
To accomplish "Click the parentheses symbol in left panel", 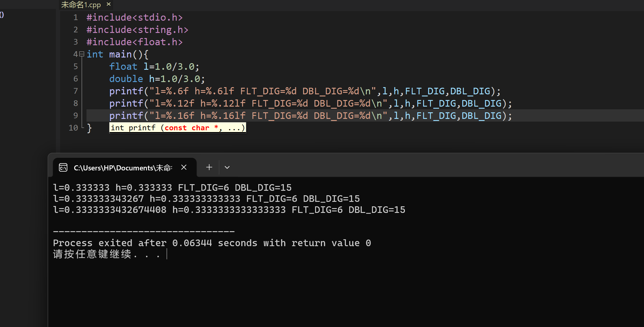I will click(x=2, y=15).
